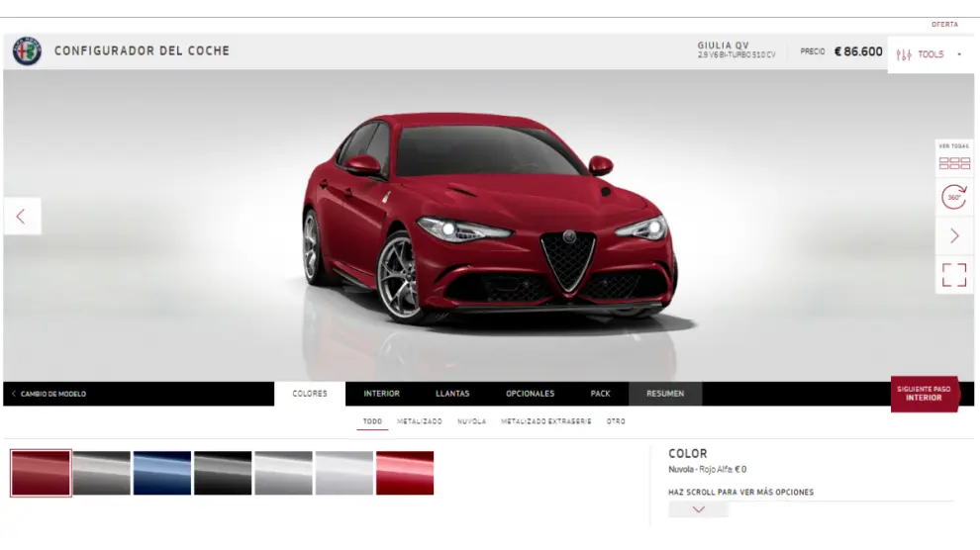This screenshot has width=980, height=550.
Task: View the Resumen tab
Action: (665, 394)
